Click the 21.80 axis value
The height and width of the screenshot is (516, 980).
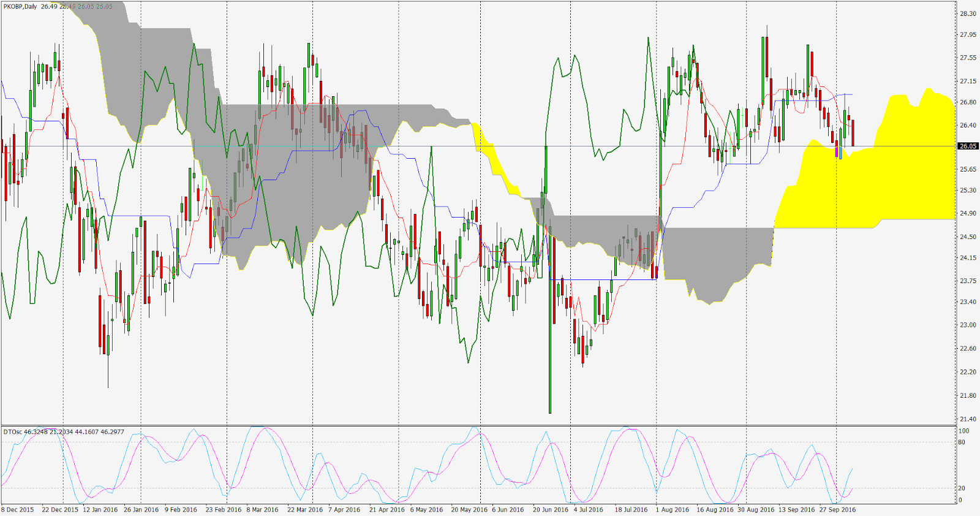pos(968,395)
